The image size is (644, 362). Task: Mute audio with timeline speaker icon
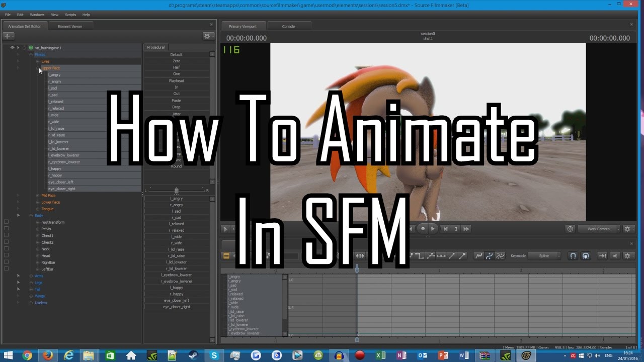click(x=614, y=256)
